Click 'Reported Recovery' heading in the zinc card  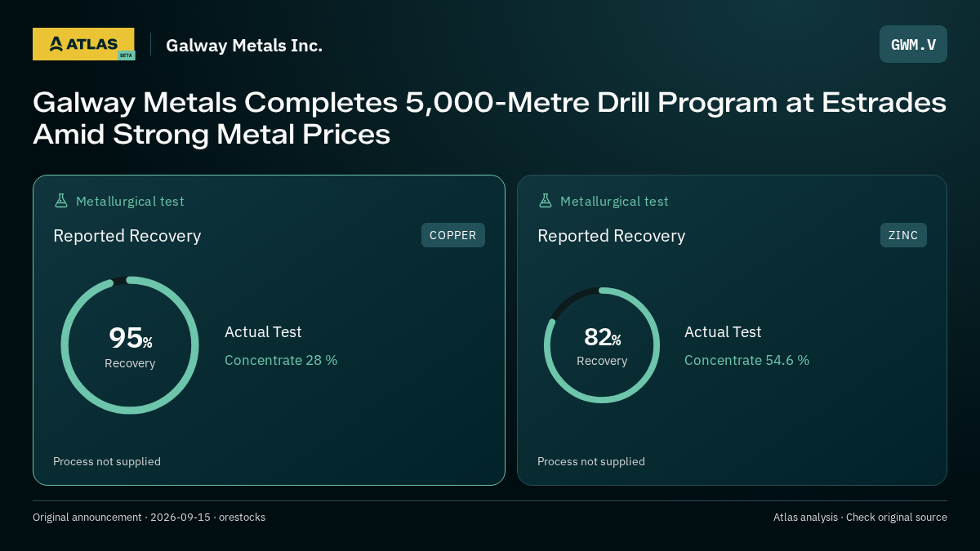pyautogui.click(x=611, y=236)
